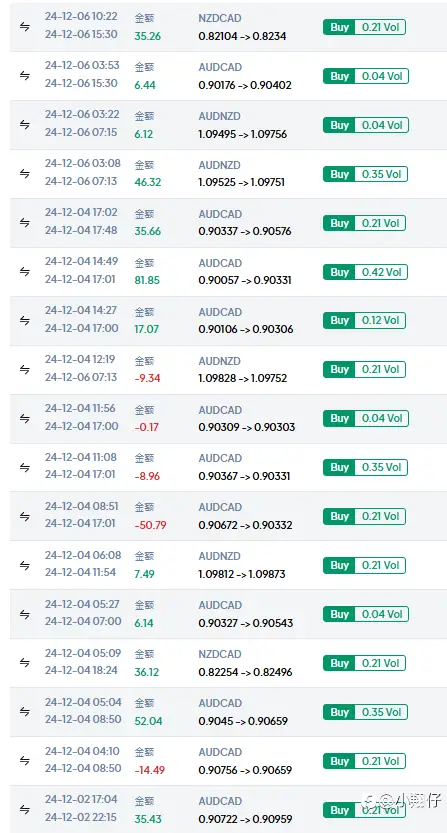Screen dimensions: 447x833
Task: Open NZDCAD symbol on 36.12 trade
Action: pos(220,654)
